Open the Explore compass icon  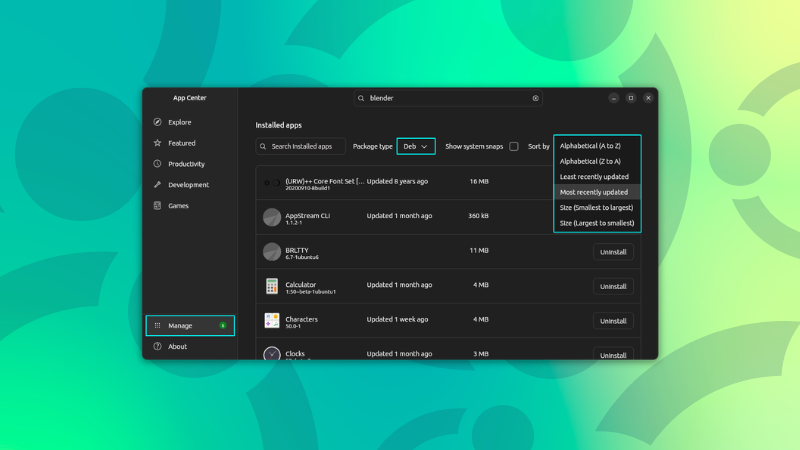(x=158, y=122)
